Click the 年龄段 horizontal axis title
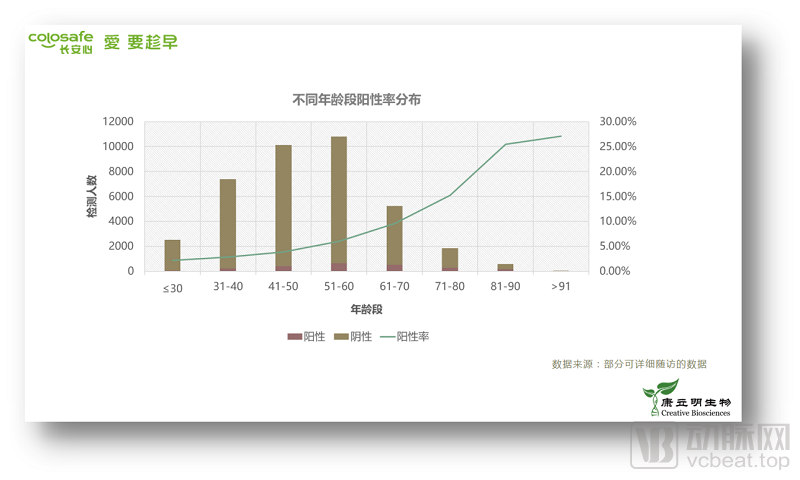Screen dimensions: 800x480 366,309
